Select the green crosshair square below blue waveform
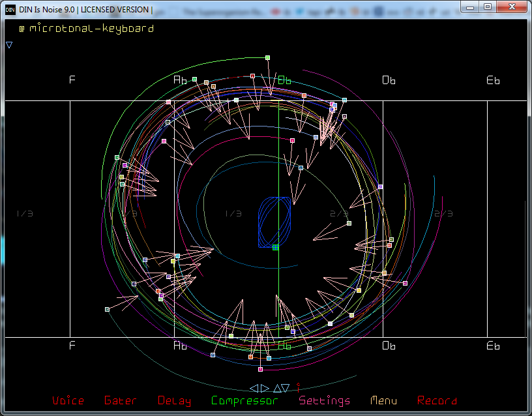The height and width of the screenshot is (416, 532). 275,247
